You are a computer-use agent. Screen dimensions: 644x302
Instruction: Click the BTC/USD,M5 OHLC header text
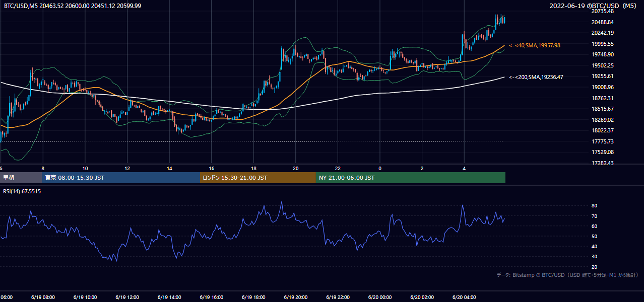[x=73, y=6]
